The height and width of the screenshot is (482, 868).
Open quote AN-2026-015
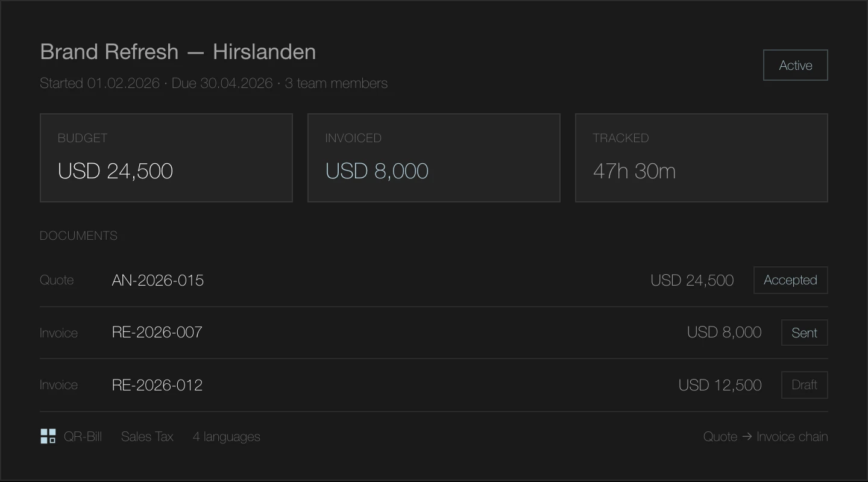tap(158, 281)
